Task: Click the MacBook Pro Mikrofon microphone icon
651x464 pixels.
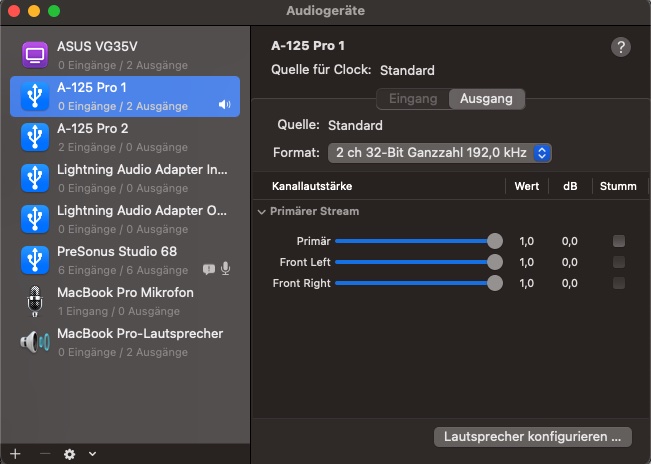Action: [x=35, y=301]
